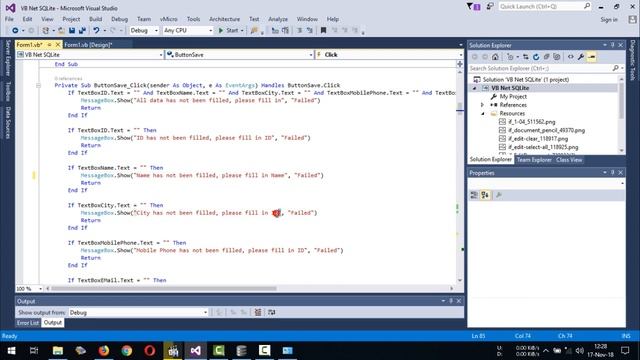The width and height of the screenshot is (640, 360).
Task: Click the Navigate Backward toolbar icon
Action: (15, 30)
